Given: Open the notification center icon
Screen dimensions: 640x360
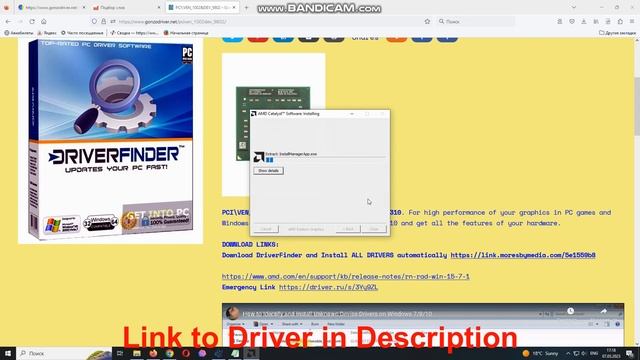Looking at the screenshot, I should (630, 353).
